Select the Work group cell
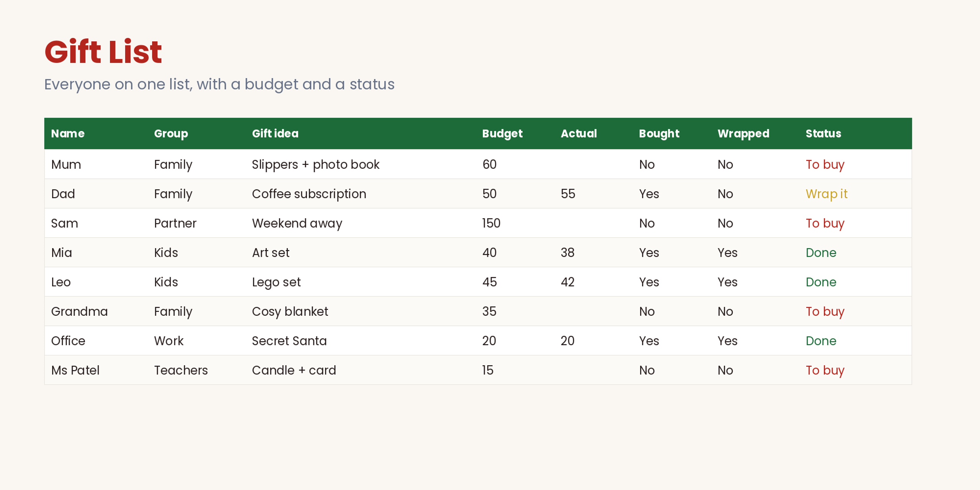The width and height of the screenshot is (980, 490). tap(169, 341)
